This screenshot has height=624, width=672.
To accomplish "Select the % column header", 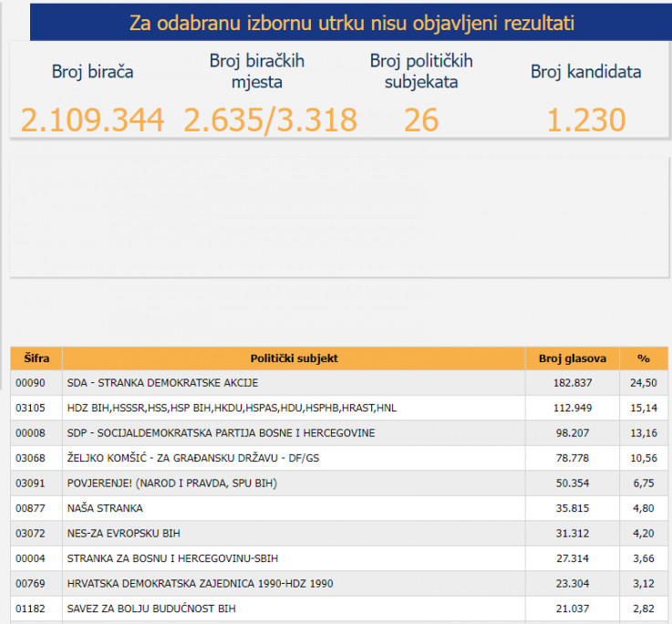I will [643, 359].
